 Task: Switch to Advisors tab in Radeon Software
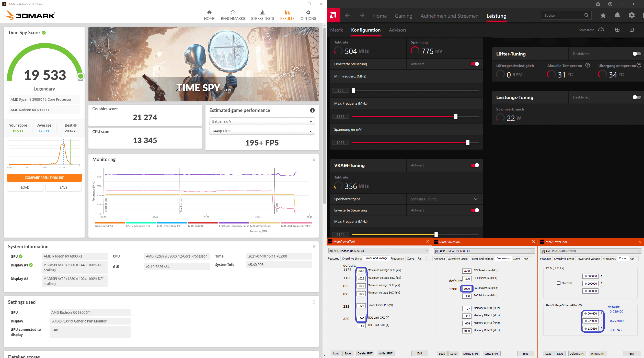[397, 30]
